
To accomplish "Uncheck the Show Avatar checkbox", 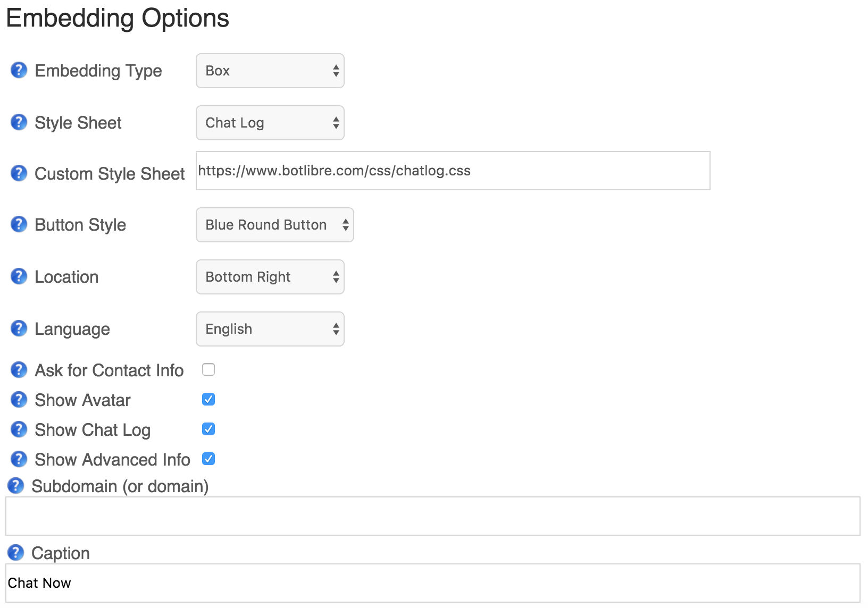I will pyautogui.click(x=208, y=399).
